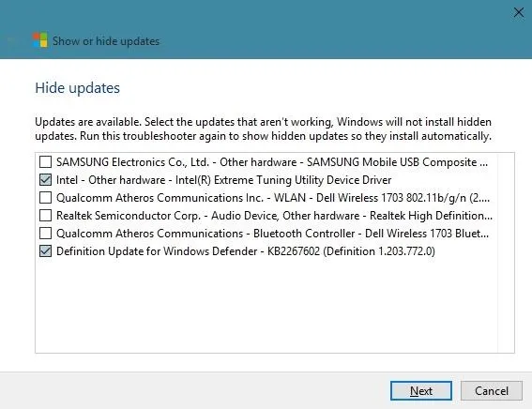Image resolution: width=532 pixels, height=409 pixels.
Task: Click the Show or hide updates title
Action: click(106, 41)
